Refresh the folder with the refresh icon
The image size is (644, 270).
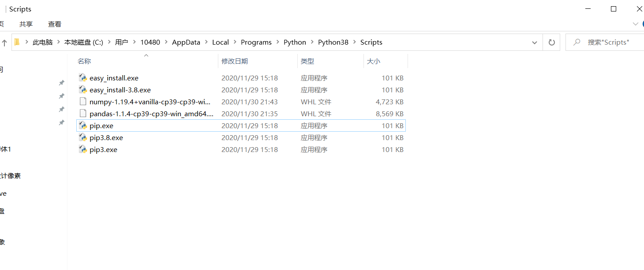pos(551,42)
